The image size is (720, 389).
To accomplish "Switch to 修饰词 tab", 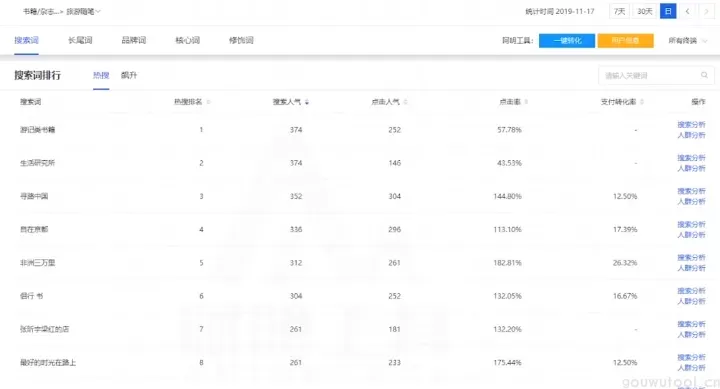I will tap(241, 40).
